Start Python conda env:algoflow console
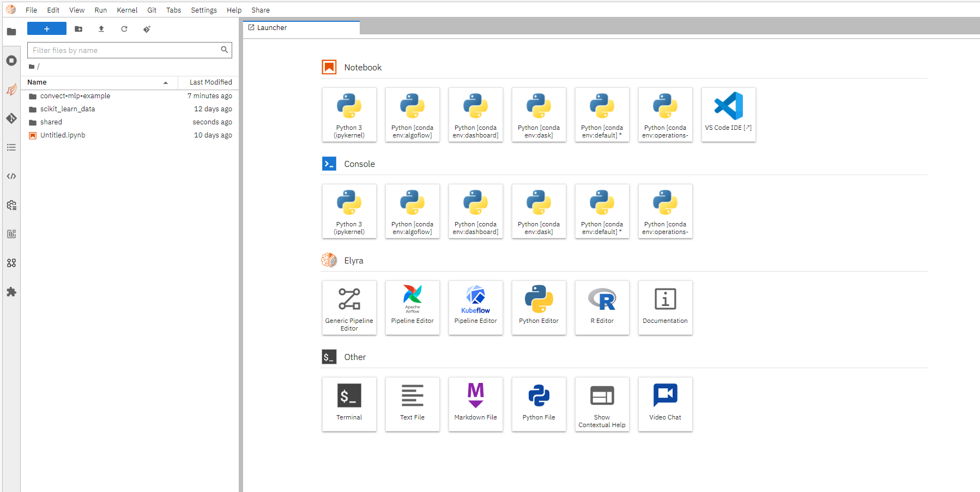Image resolution: width=980 pixels, height=492 pixels. (413, 211)
